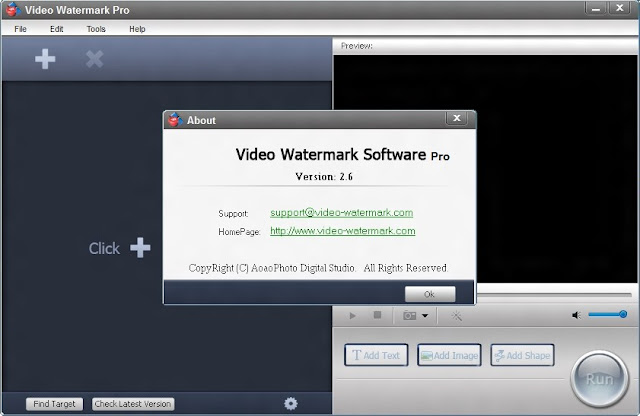
Task: Click the Video Watermark Pro title bar icon
Action: tap(13, 9)
